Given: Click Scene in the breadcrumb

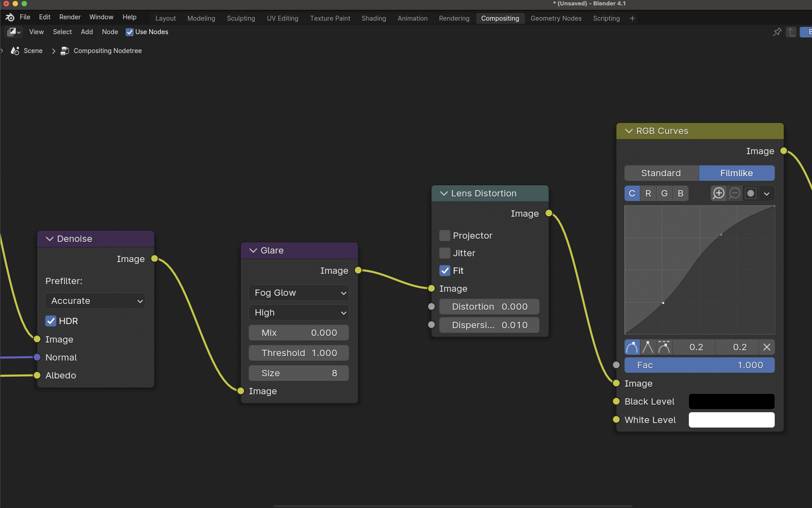Looking at the screenshot, I should pyautogui.click(x=33, y=51).
